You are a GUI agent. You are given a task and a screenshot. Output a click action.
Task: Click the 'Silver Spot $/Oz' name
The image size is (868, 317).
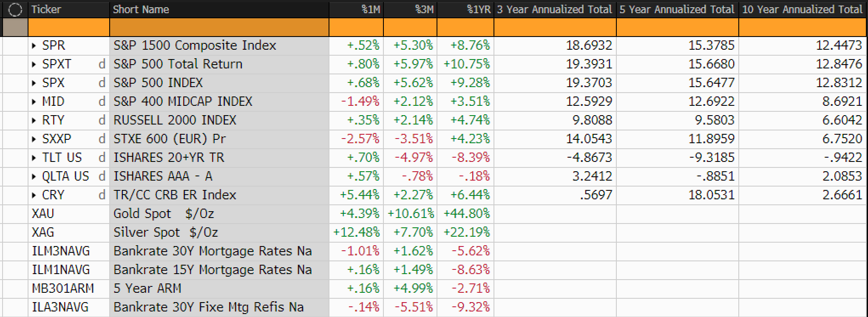[x=166, y=232]
